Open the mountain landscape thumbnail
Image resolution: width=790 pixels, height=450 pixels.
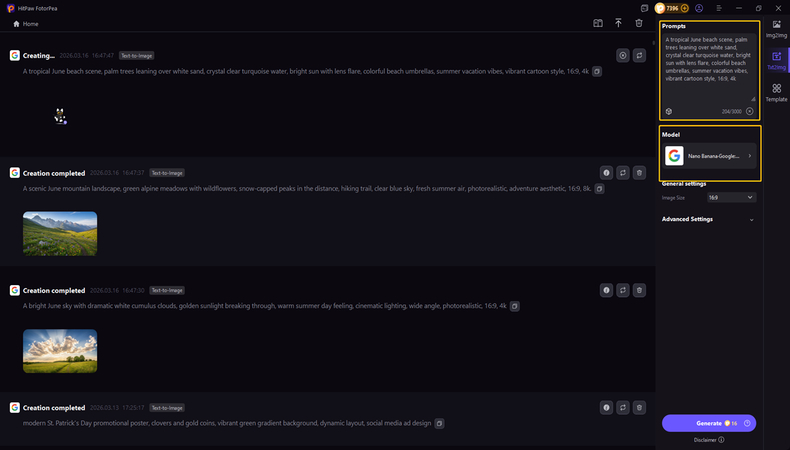[60, 233]
